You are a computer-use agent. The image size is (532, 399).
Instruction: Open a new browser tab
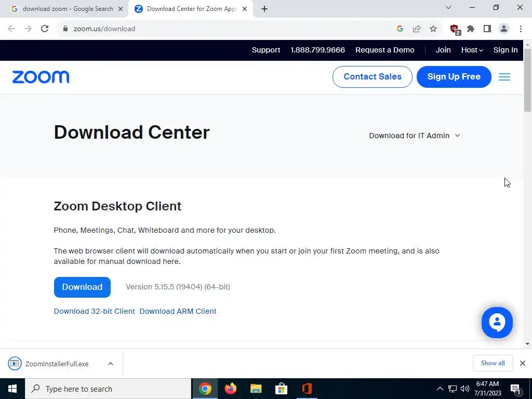264,9
